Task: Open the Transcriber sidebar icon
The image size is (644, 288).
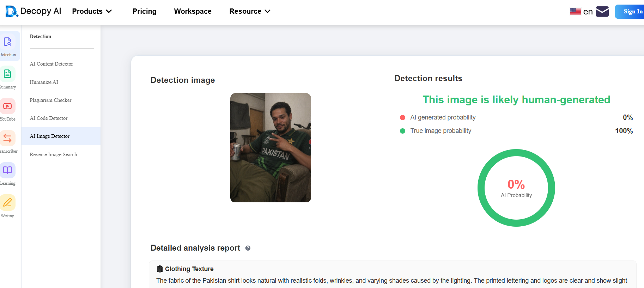Action: (x=7, y=138)
